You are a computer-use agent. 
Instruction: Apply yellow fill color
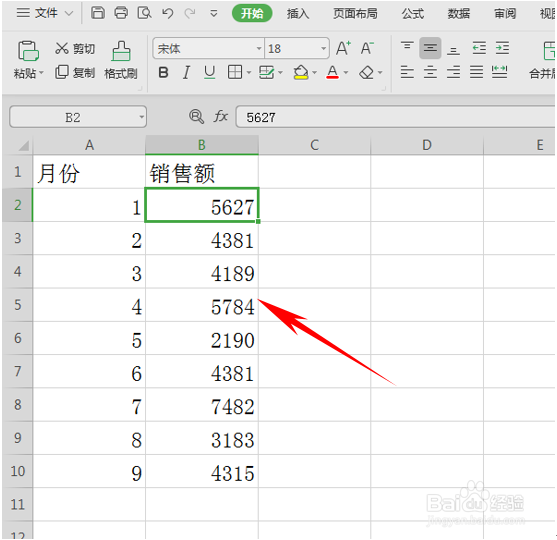pyautogui.click(x=301, y=72)
